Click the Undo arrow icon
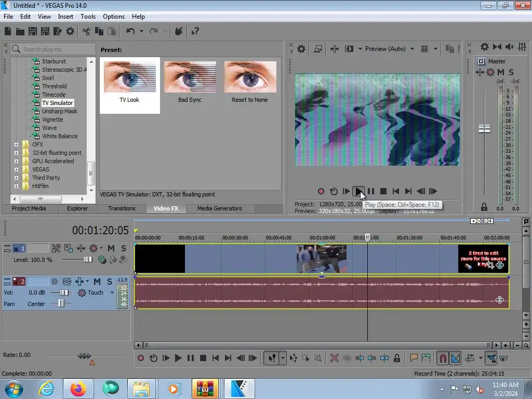The image size is (532, 399). [130, 31]
